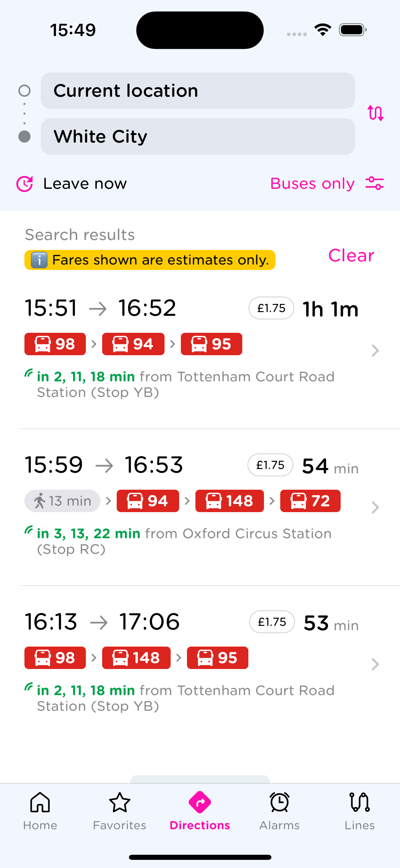The height and width of the screenshot is (868, 400).
Task: Open route filter sliders icon
Action: click(375, 183)
